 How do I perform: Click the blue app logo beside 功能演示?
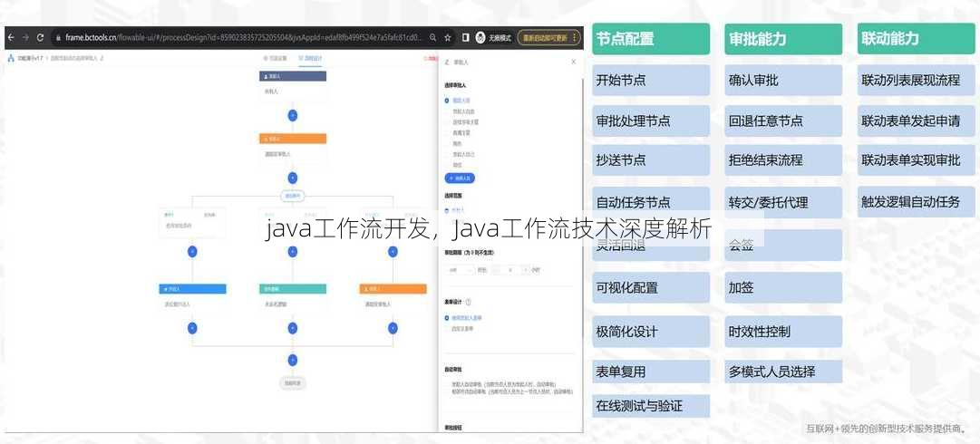point(11,58)
